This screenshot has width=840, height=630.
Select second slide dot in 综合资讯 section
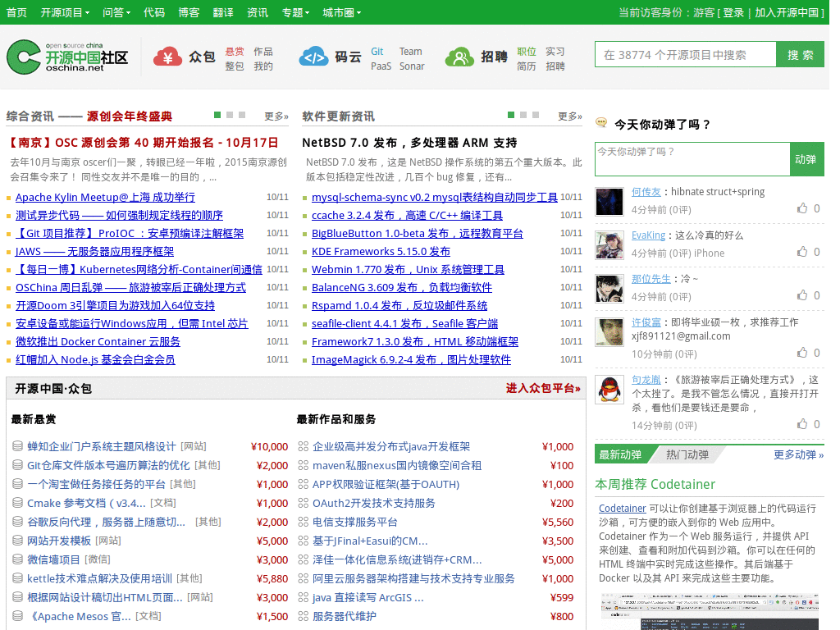pyautogui.click(x=231, y=115)
